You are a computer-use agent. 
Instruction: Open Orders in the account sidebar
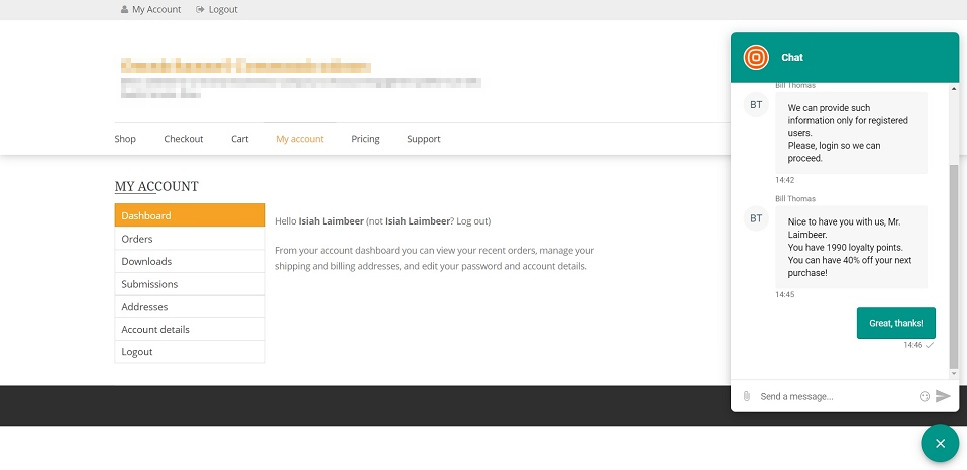click(190, 239)
